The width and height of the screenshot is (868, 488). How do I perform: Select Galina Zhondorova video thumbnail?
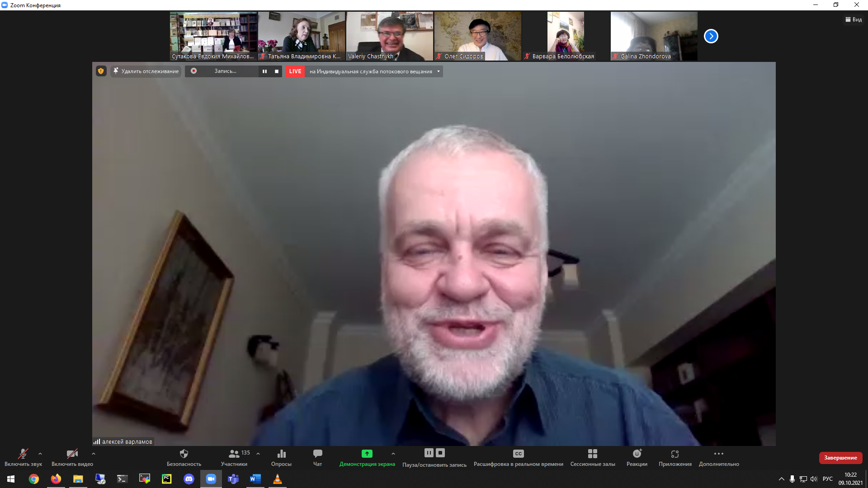[654, 36]
